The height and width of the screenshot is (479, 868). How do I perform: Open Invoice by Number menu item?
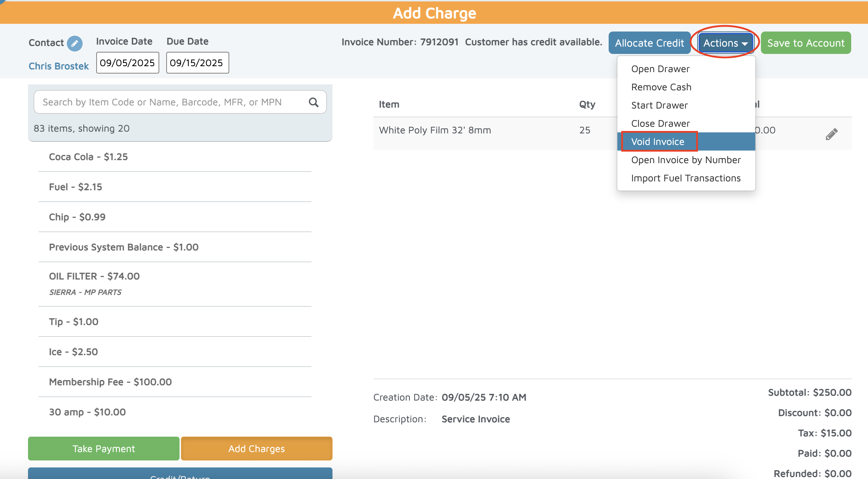(x=686, y=160)
